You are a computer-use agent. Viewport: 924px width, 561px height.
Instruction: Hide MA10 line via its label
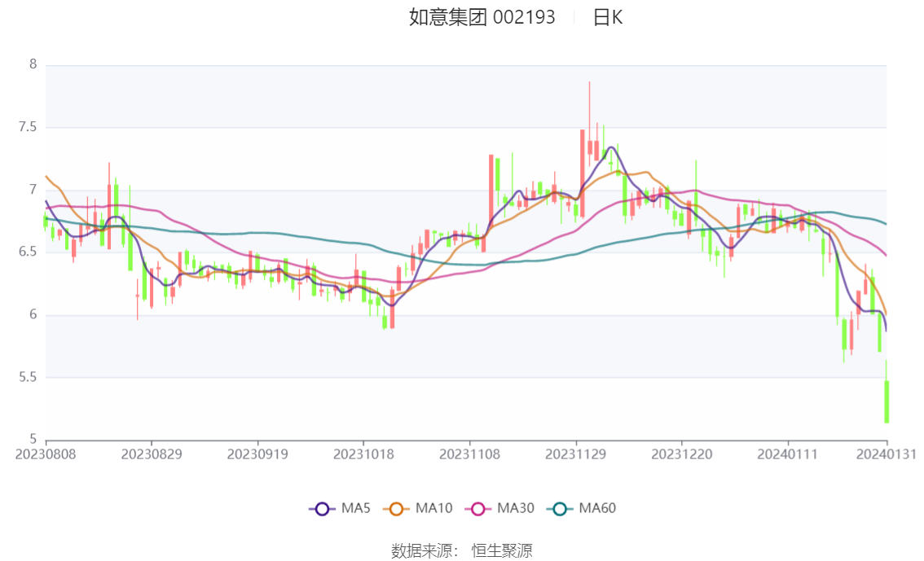pos(433,508)
